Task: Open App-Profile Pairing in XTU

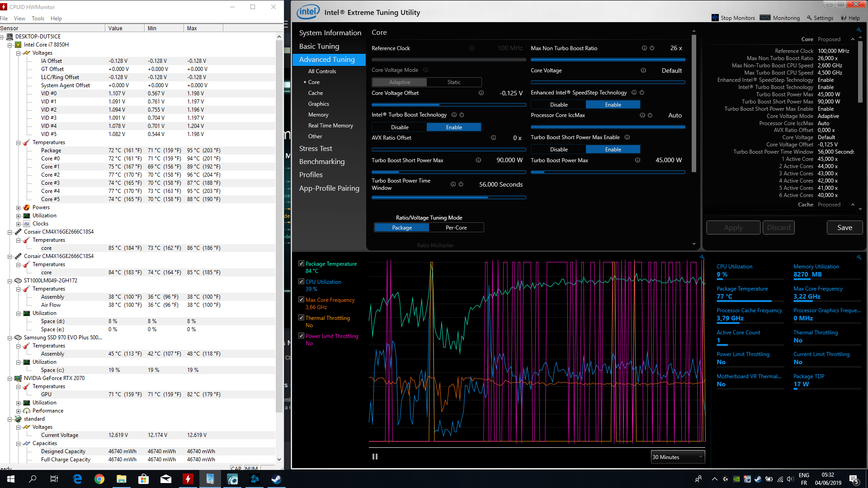Action: (329, 188)
